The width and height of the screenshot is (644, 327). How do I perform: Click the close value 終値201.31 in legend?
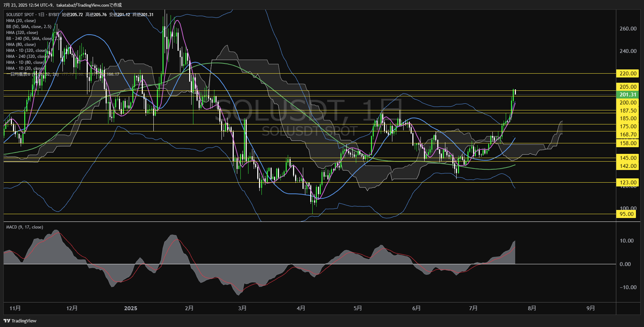143,15
